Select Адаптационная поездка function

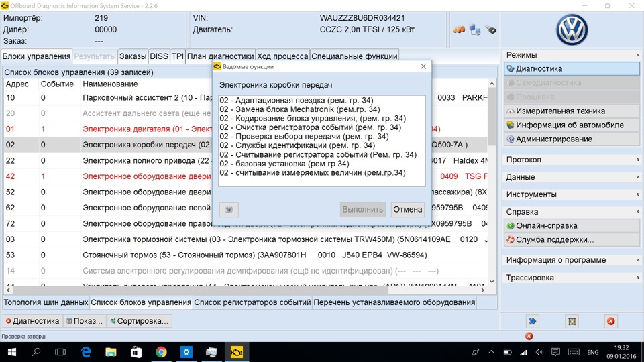pyautogui.click(x=296, y=100)
